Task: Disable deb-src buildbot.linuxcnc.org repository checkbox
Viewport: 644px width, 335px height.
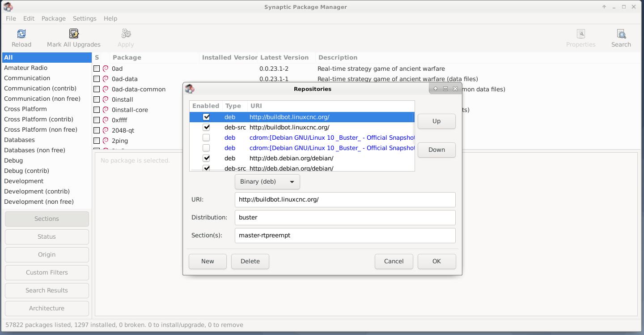Action: pyautogui.click(x=206, y=127)
